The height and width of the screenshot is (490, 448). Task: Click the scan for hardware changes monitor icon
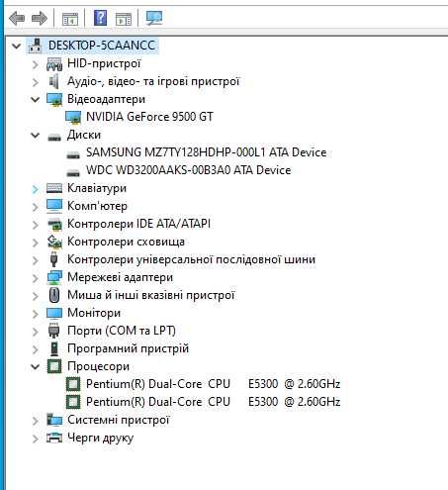[x=154, y=18]
